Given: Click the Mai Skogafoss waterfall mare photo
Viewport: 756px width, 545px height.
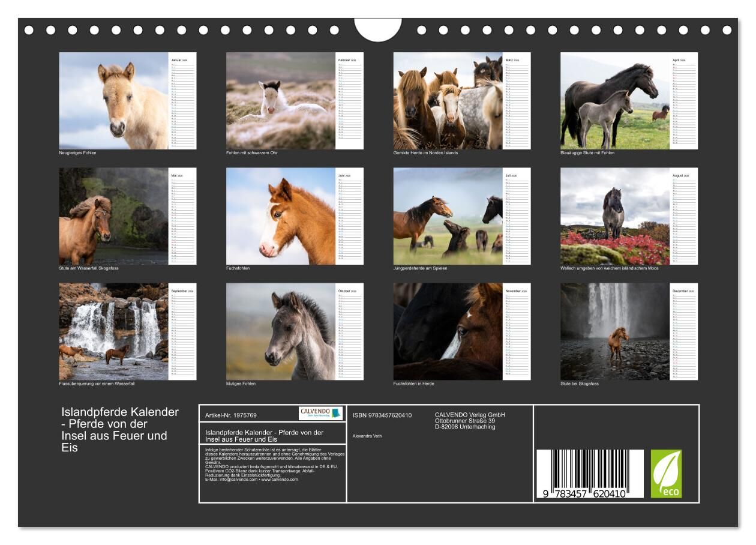Looking at the screenshot, I should click(x=113, y=216).
